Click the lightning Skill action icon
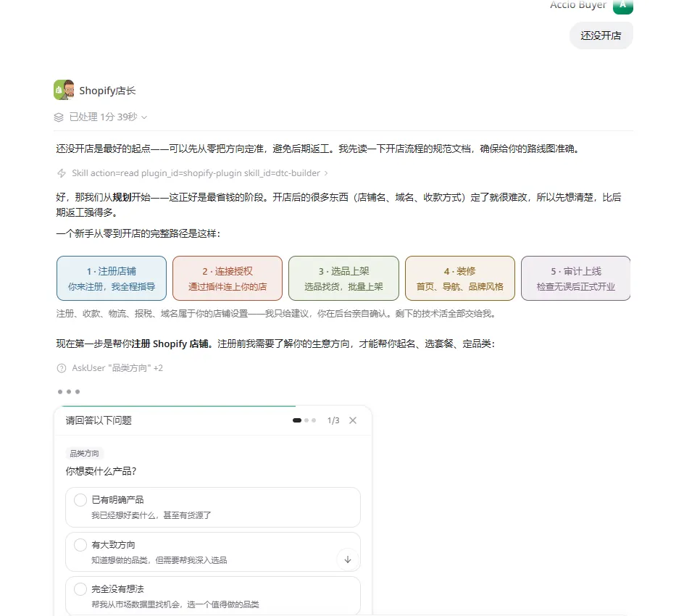Viewport: 684px width, 616px height. click(x=62, y=173)
